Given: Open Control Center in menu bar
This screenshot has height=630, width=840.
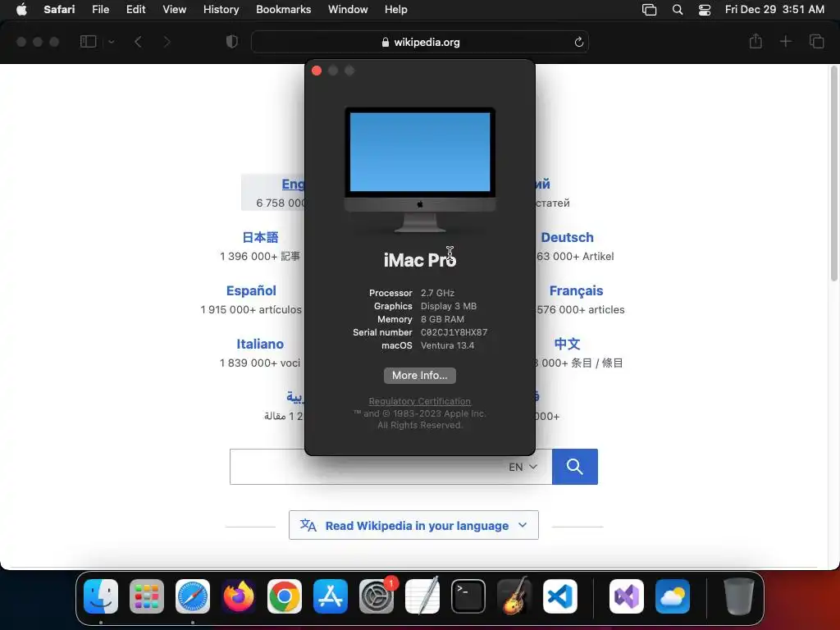Looking at the screenshot, I should tap(705, 10).
